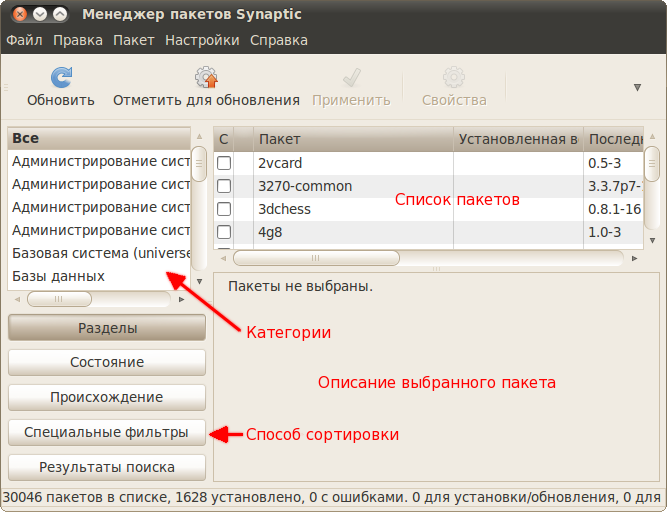
Task: Click the Обновить reload icon
Action: [x=61, y=77]
